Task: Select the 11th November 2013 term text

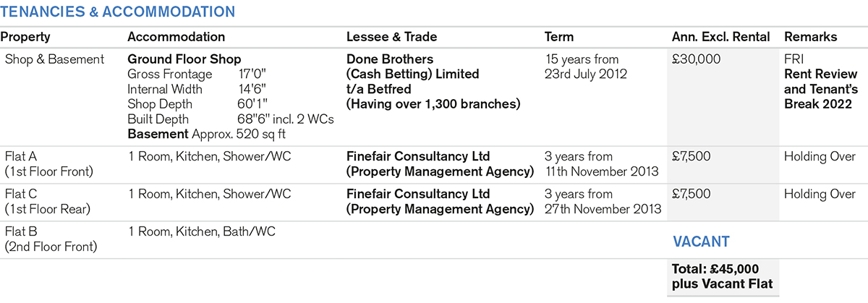Action: tap(602, 171)
